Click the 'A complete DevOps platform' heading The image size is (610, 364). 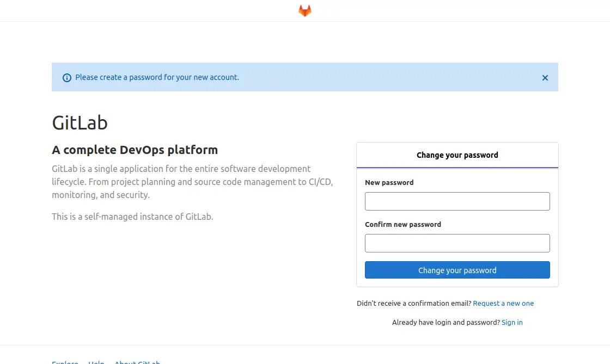(135, 150)
